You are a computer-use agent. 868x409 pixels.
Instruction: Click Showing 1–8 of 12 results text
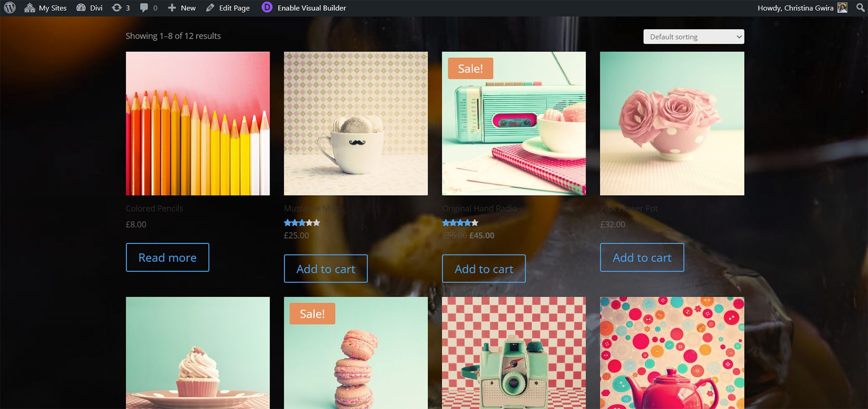pos(173,36)
